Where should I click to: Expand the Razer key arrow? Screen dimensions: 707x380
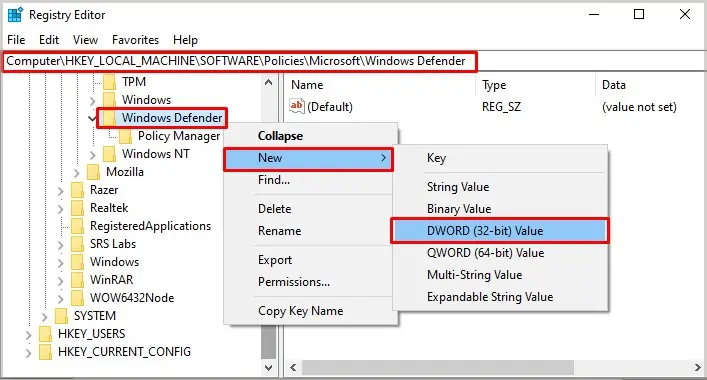click(x=60, y=191)
